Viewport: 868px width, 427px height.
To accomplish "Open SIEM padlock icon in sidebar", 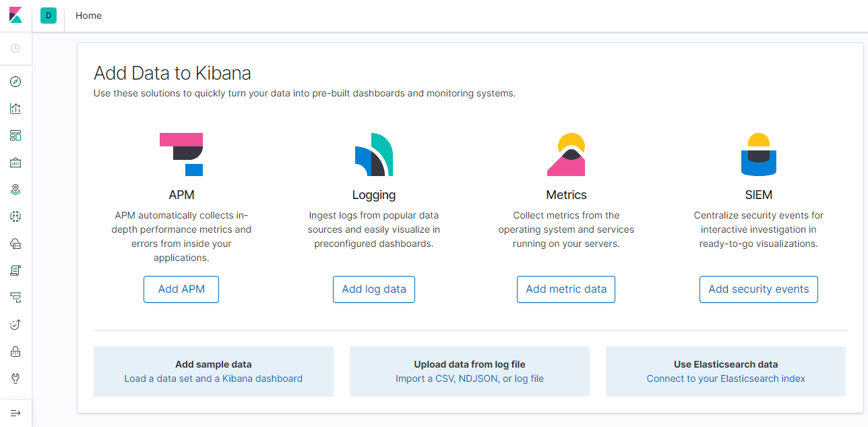I will (15, 351).
